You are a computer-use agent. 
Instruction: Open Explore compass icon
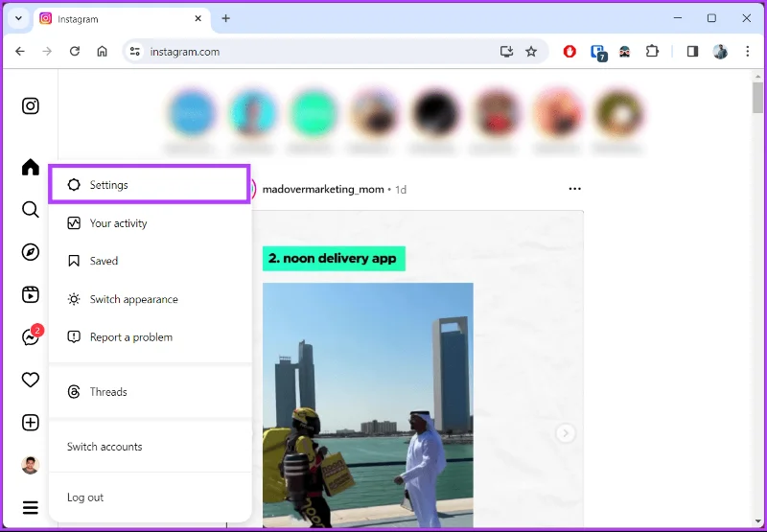[31, 252]
